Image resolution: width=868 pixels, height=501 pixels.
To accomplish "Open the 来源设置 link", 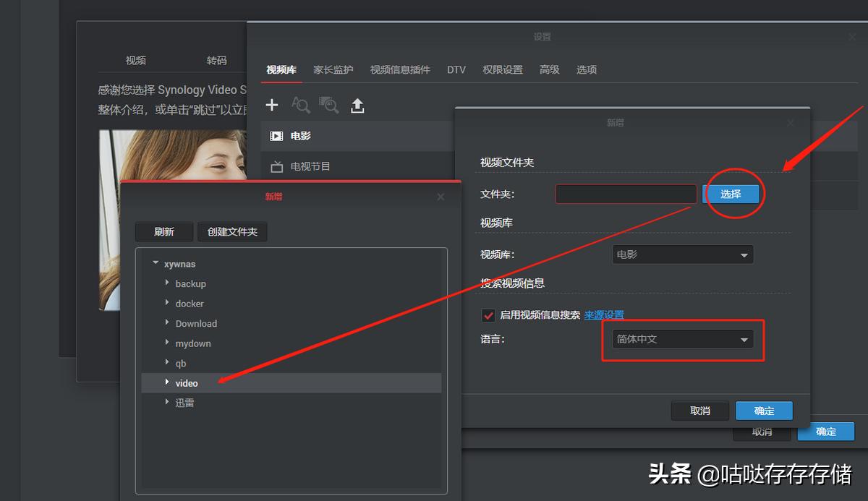I will [x=604, y=314].
